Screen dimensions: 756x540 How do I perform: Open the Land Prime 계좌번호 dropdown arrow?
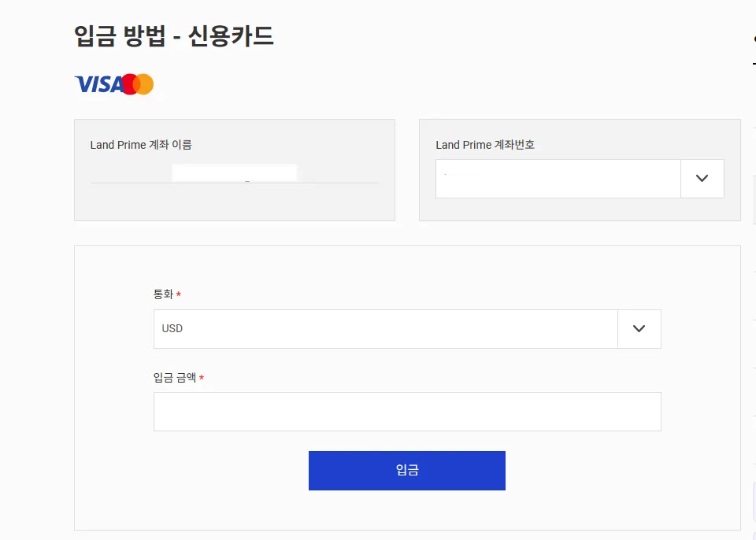[702, 179]
